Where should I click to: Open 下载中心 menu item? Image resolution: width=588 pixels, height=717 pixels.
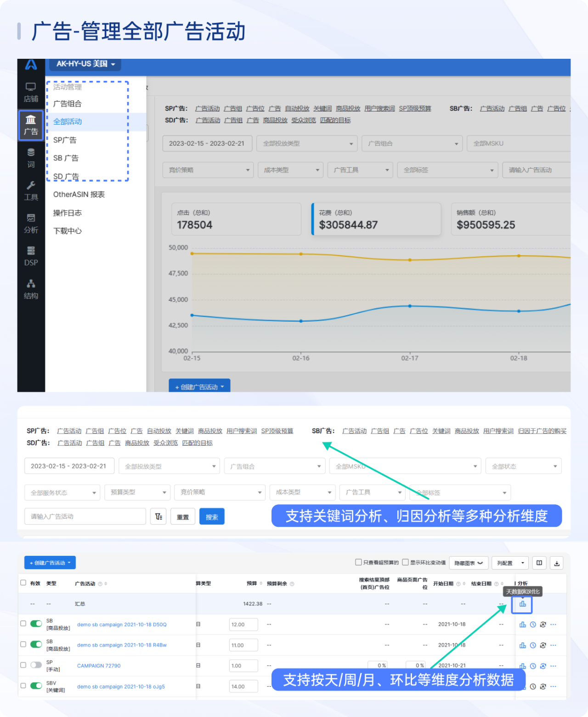tap(68, 231)
